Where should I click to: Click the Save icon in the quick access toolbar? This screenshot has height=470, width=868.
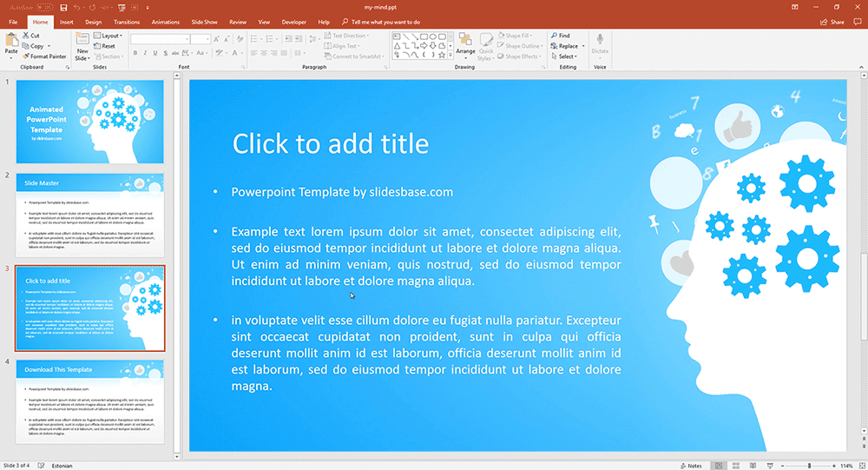(63, 7)
